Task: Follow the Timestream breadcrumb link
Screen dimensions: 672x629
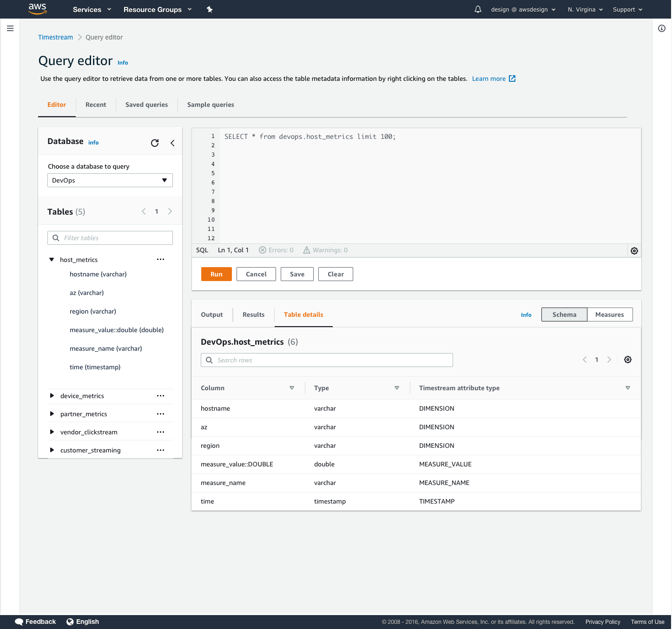Action: click(55, 37)
